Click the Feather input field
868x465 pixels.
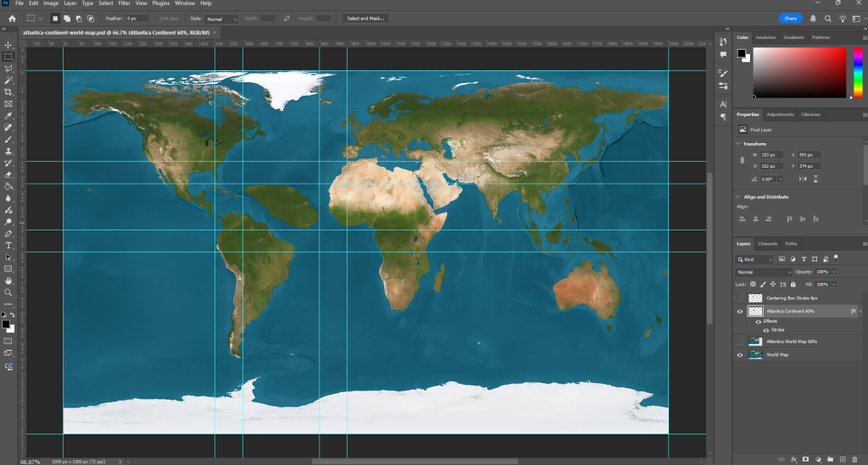click(136, 19)
